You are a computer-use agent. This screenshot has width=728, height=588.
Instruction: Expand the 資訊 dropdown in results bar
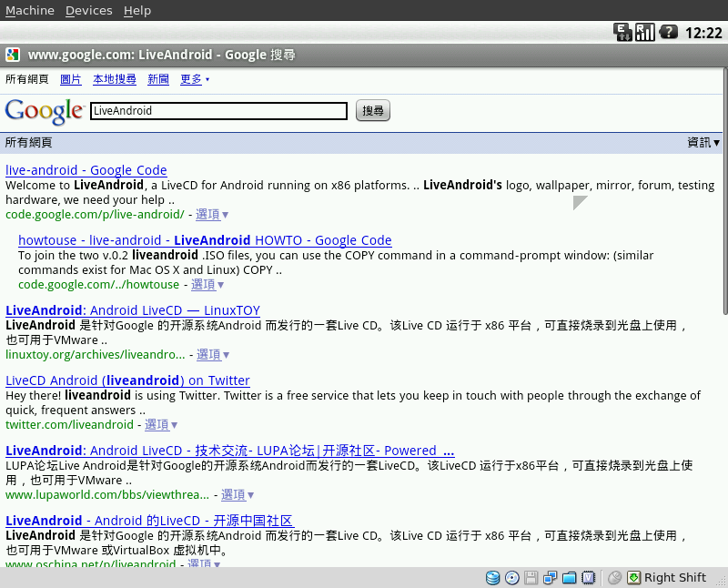703,143
